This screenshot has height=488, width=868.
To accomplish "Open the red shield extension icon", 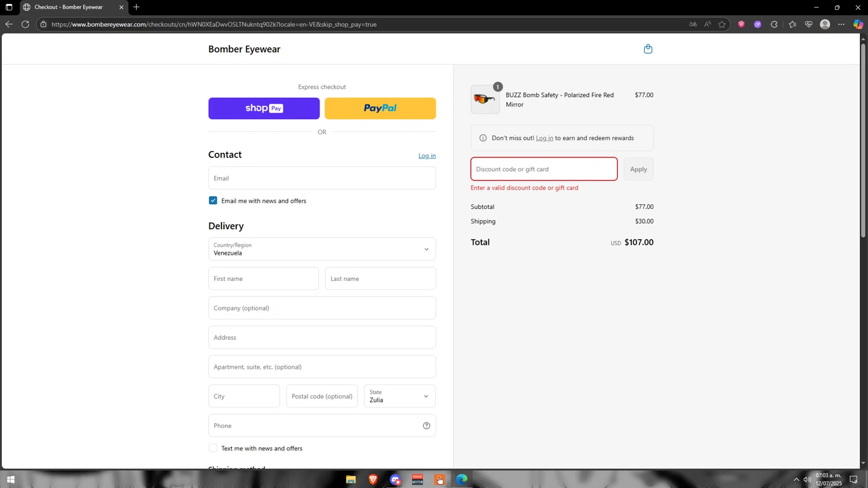I will (x=741, y=24).
